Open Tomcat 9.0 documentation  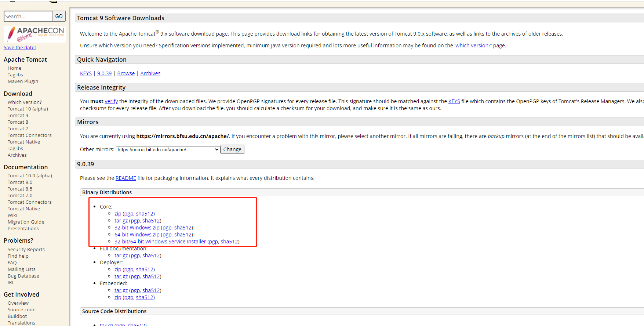tap(20, 182)
